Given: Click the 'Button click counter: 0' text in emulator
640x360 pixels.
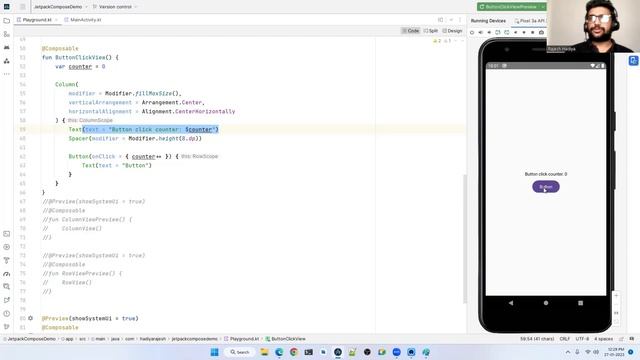Looking at the screenshot, I should point(546,174).
